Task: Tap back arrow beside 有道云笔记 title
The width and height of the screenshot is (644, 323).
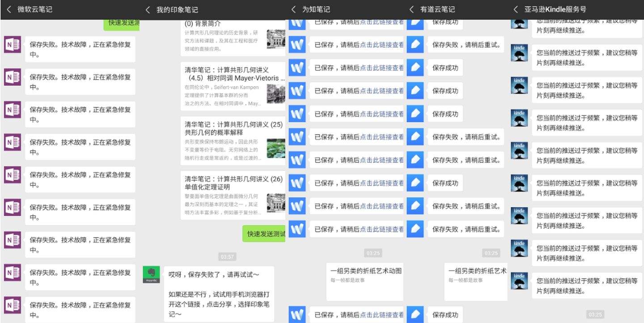Action: pyautogui.click(x=411, y=9)
